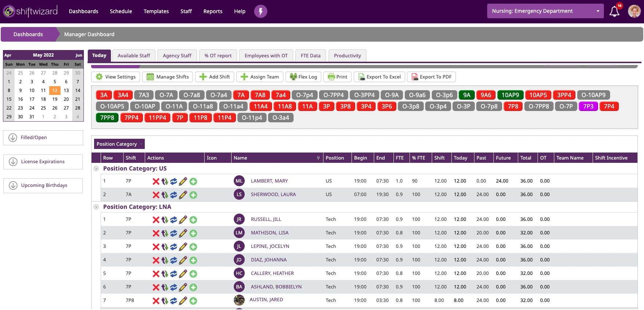Click the Name column filter icon

318,158
